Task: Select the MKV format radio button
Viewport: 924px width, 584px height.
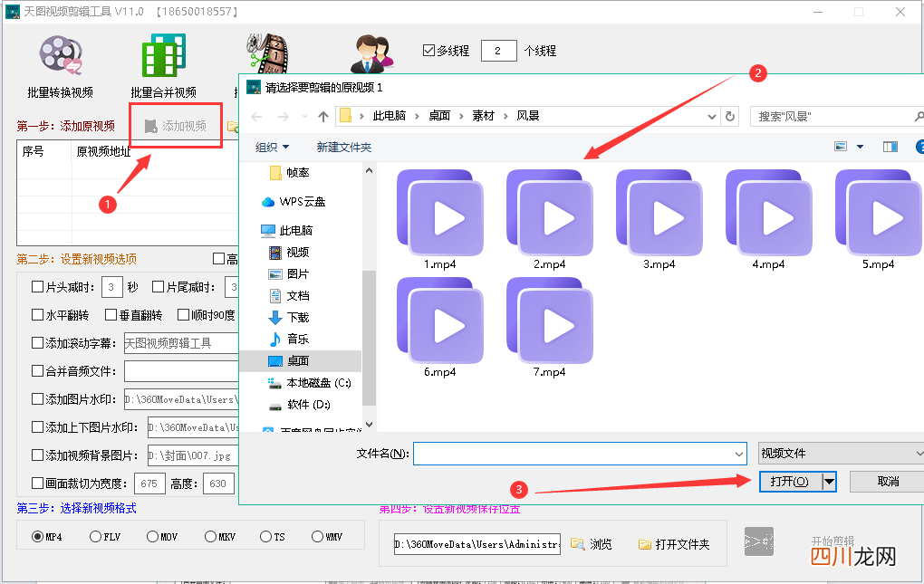Action: [x=210, y=536]
